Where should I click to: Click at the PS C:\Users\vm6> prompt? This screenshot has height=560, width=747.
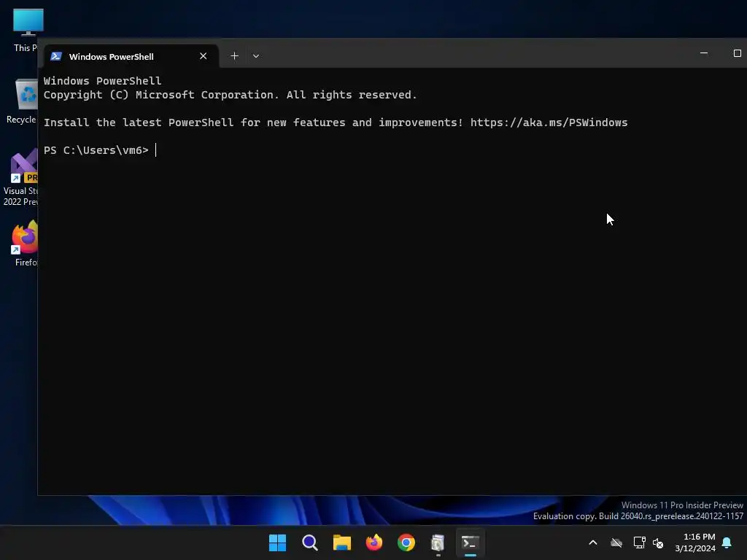point(96,150)
